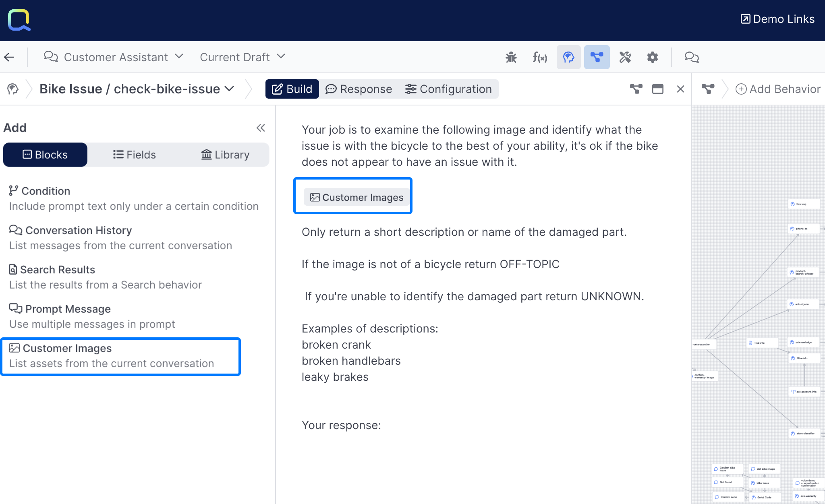Click the Add Behavior button
This screenshot has height=504, width=825.
[778, 89]
